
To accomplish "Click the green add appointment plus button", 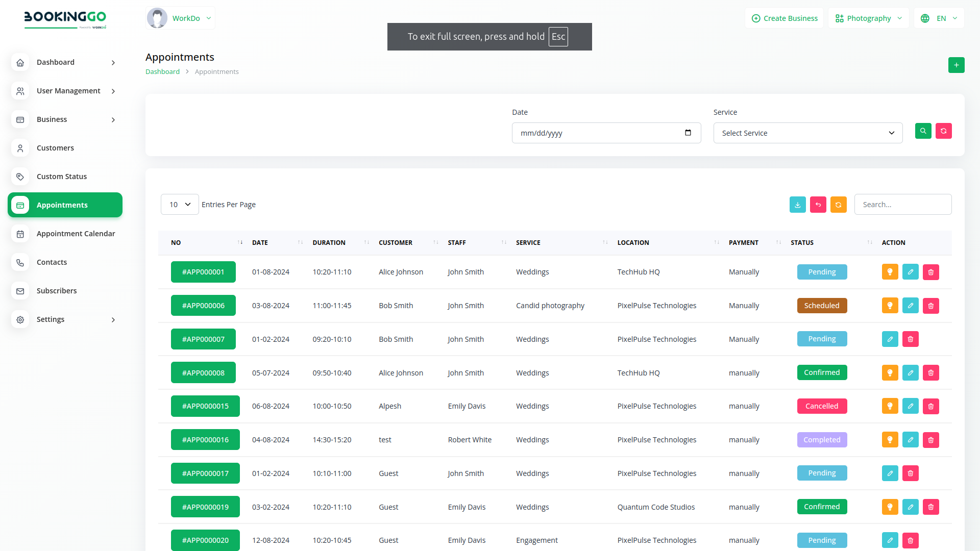I will 956,65.
